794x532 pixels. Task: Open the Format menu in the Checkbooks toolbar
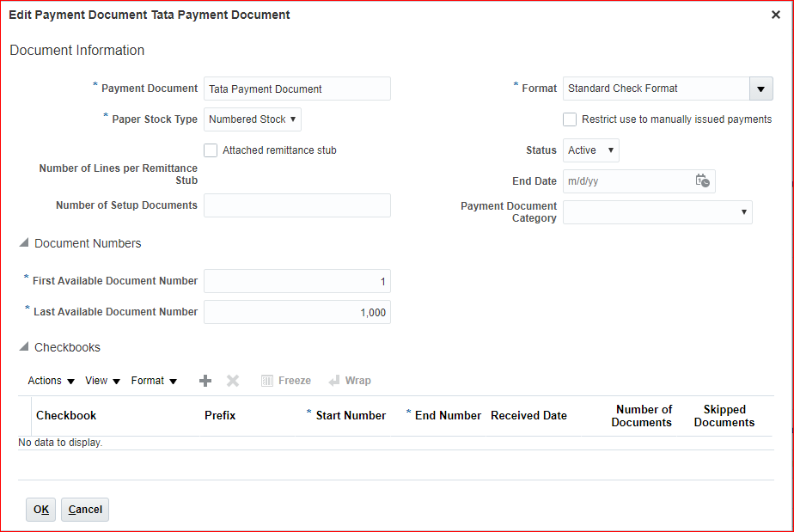coord(154,381)
